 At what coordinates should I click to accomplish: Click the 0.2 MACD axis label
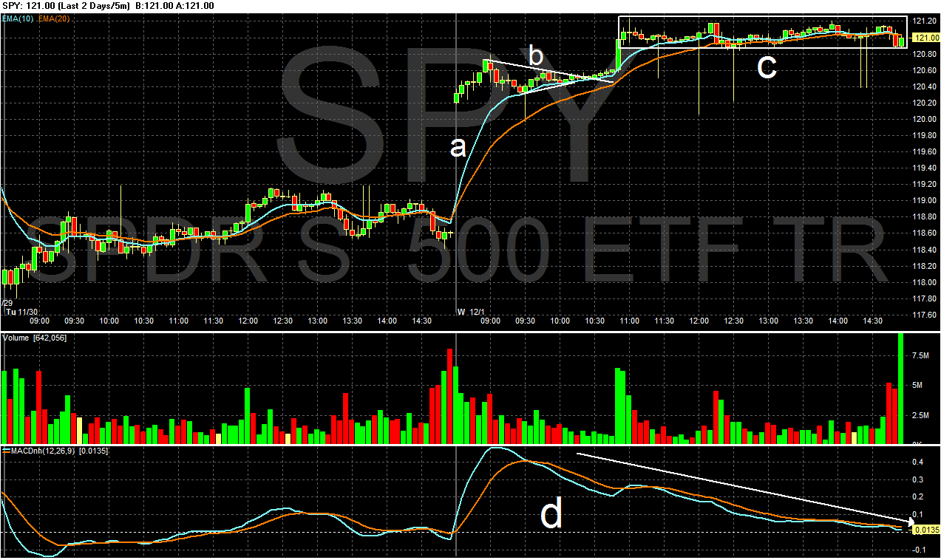pyautogui.click(x=920, y=497)
